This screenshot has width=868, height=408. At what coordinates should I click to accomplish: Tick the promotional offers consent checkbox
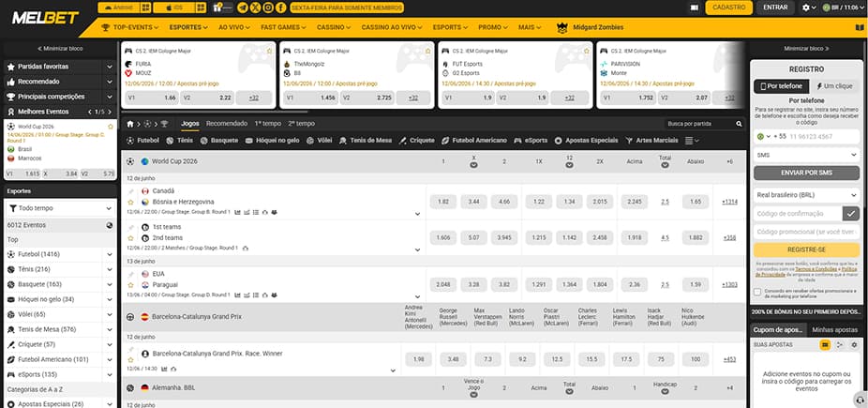pyautogui.click(x=756, y=292)
